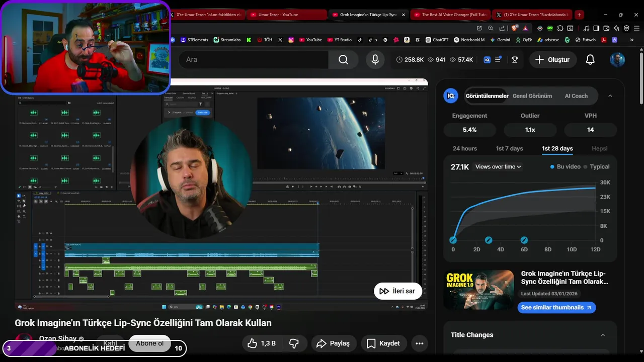Switch to the AI Coach tab

576,96
